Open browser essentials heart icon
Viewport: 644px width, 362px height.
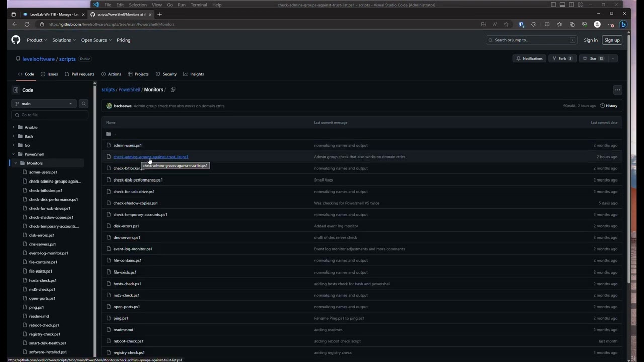click(584, 24)
